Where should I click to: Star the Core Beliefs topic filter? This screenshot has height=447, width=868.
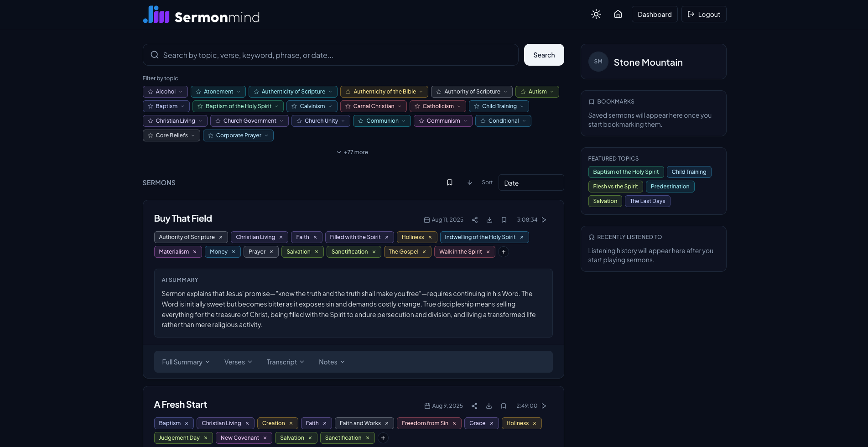click(x=151, y=135)
